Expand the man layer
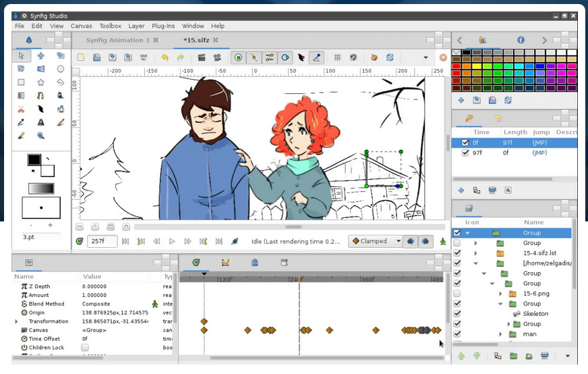 tap(500, 334)
